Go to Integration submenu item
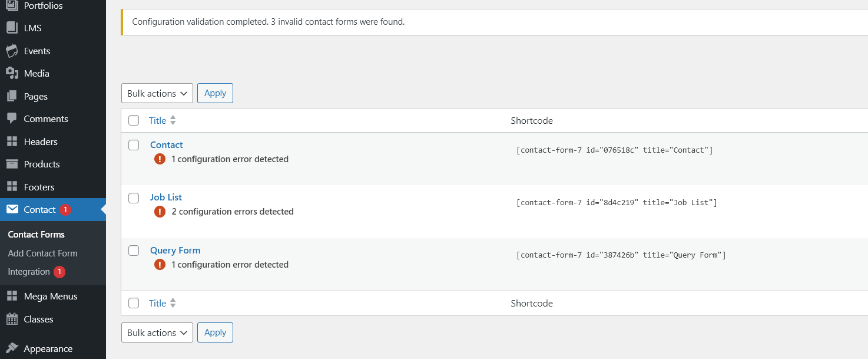Screen dimensions: 868x359 (29, 272)
